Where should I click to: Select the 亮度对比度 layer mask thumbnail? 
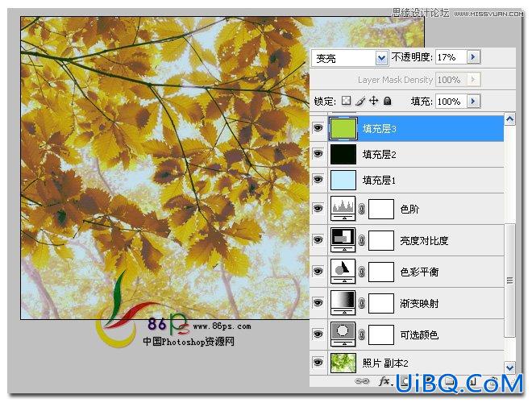coord(381,240)
